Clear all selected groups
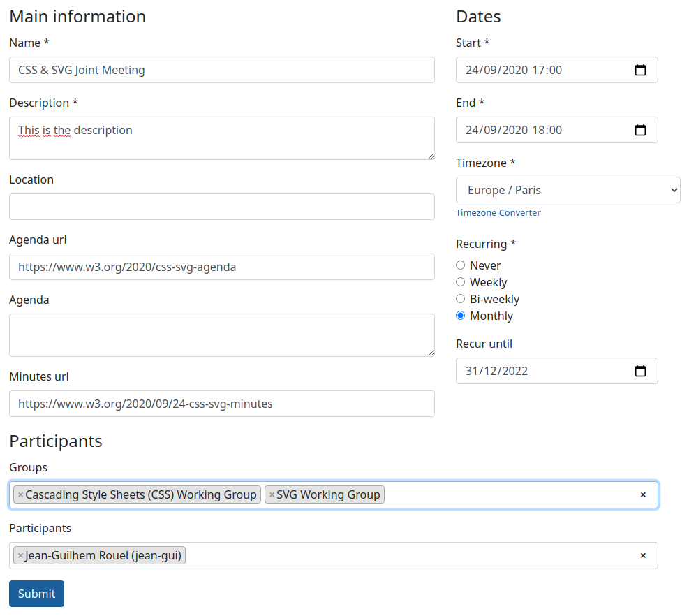689x616 pixels. [643, 495]
